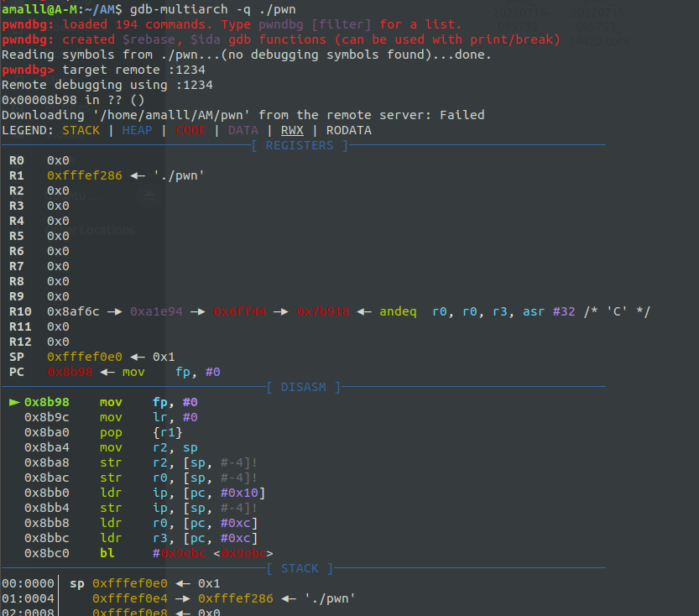Screen dimensions: 699x616
Task: Click disassembly address 0x8b9c
Action: point(47,417)
